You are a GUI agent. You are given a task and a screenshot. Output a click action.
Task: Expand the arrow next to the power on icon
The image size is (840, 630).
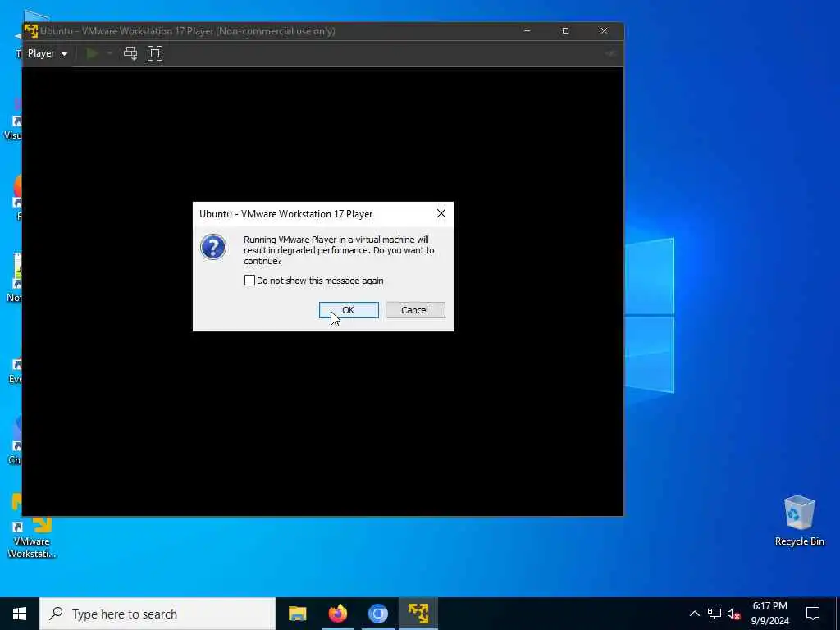tap(109, 53)
